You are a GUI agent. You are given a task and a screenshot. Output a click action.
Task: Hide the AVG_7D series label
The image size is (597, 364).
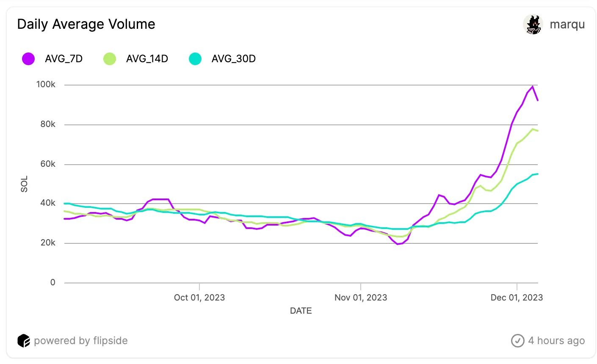click(x=64, y=59)
